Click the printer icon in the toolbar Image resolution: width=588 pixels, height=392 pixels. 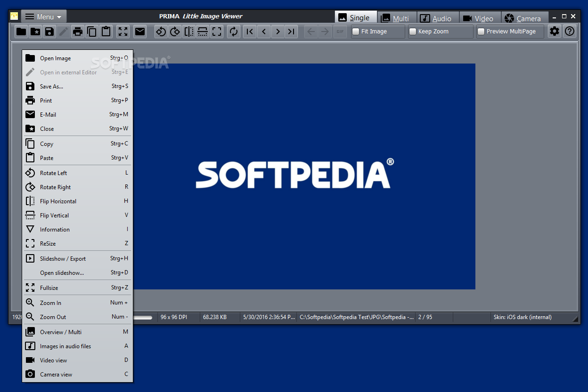point(78,32)
